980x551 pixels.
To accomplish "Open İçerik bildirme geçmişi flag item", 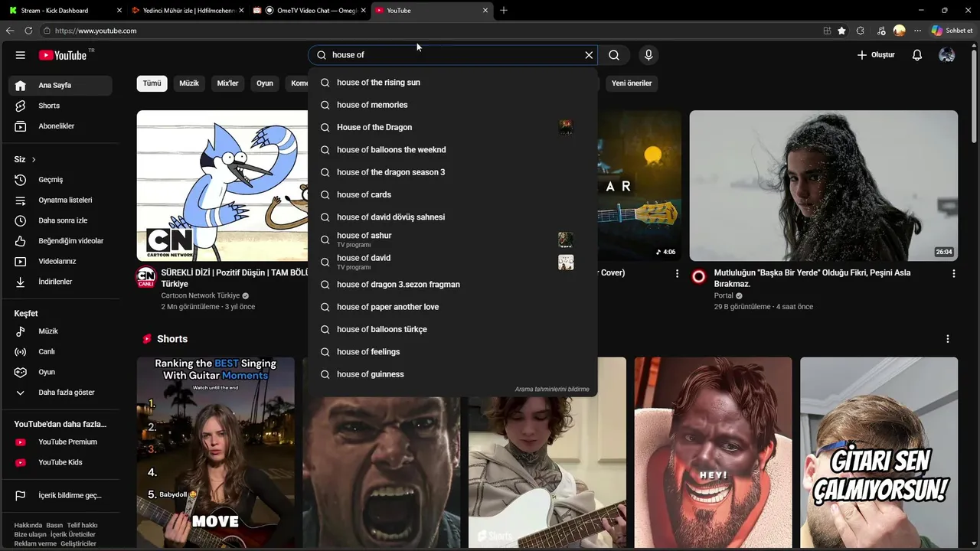I will tap(60, 496).
